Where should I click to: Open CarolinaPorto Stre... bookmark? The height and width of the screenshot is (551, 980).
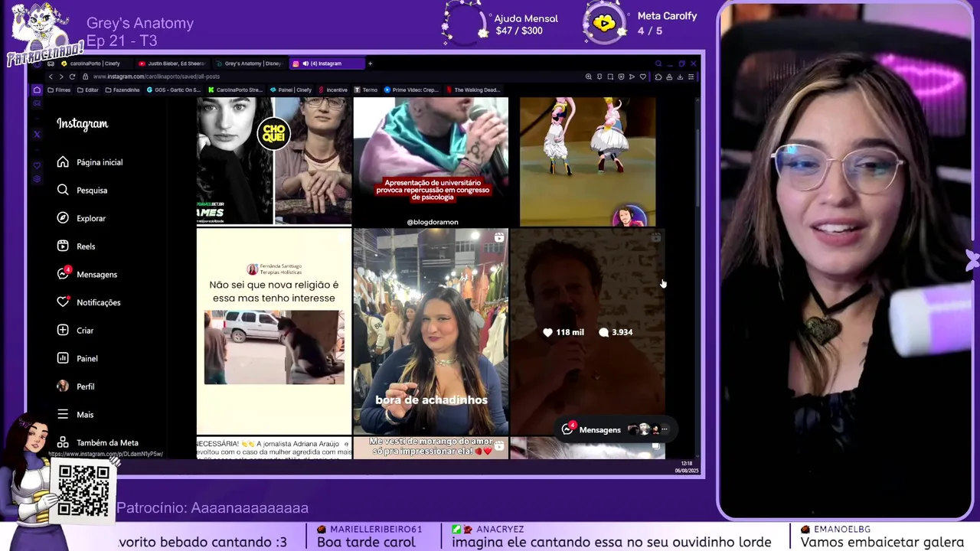235,90
